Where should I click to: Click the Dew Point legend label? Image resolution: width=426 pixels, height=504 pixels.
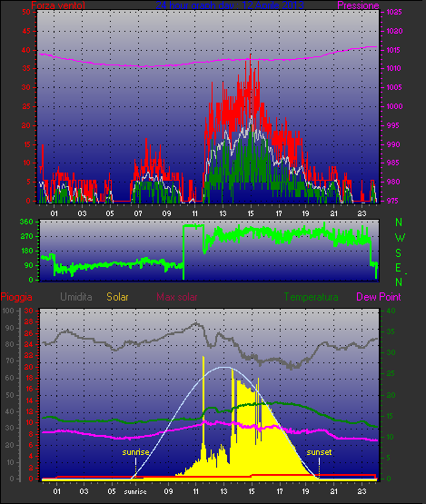tap(379, 297)
